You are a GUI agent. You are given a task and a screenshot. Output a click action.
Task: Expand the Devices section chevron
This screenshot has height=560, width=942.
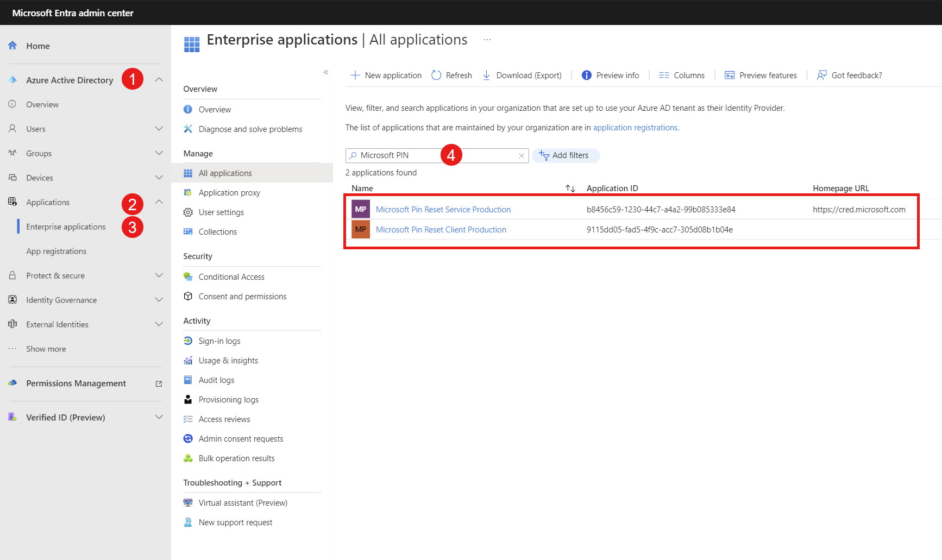point(159,178)
